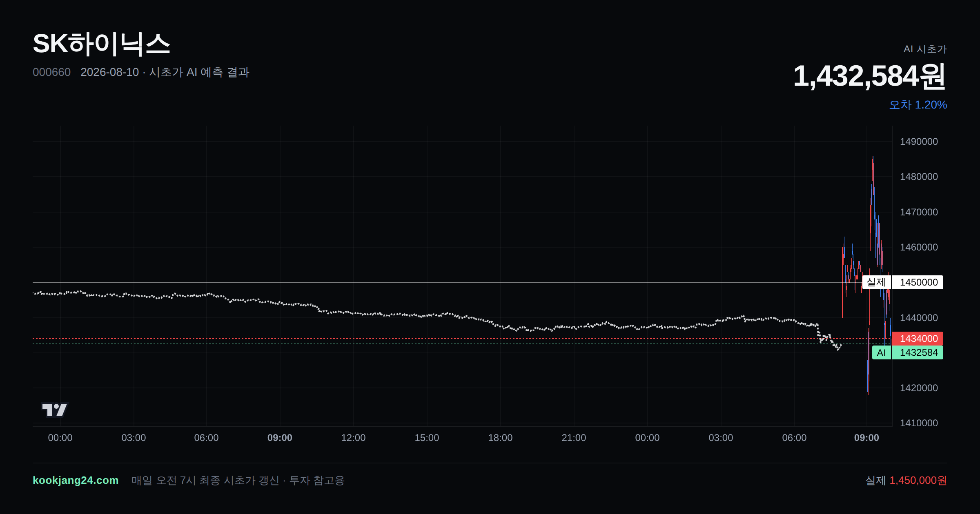Image resolution: width=980 pixels, height=514 pixels.
Task: Click the bold 09:00 label before 12:00
Action: click(280, 438)
